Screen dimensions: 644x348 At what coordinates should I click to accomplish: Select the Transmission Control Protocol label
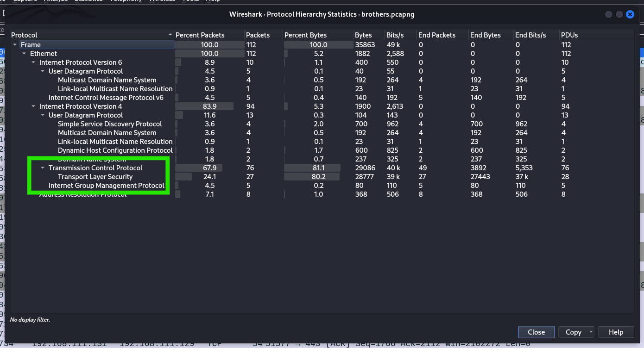coord(95,168)
